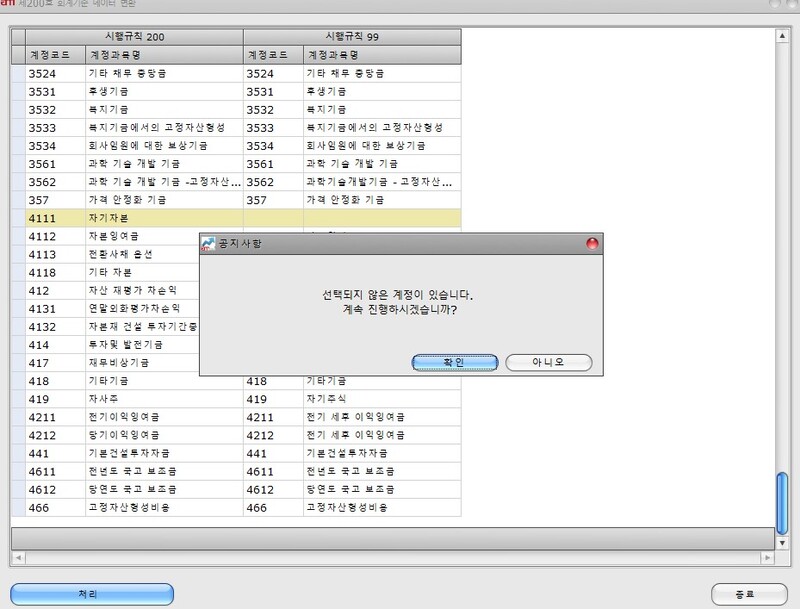Select the 466 고정자산형성비용 row on the left
The width and height of the screenshot is (800, 609).
[134, 507]
